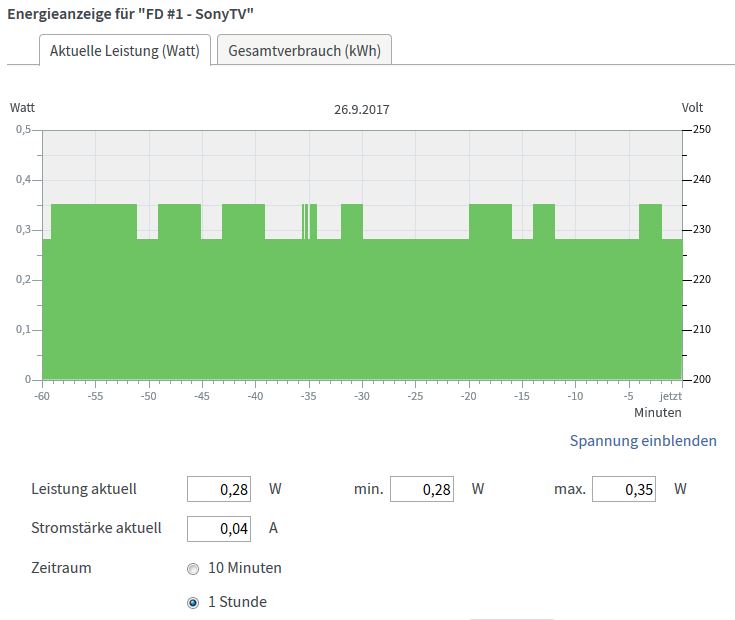Click the Zeitraum label

pyautogui.click(x=62, y=568)
